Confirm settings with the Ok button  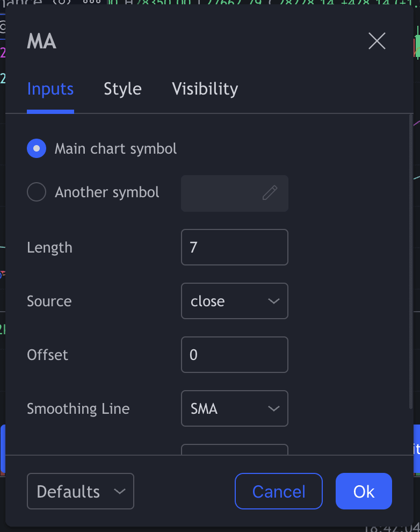pos(364,491)
